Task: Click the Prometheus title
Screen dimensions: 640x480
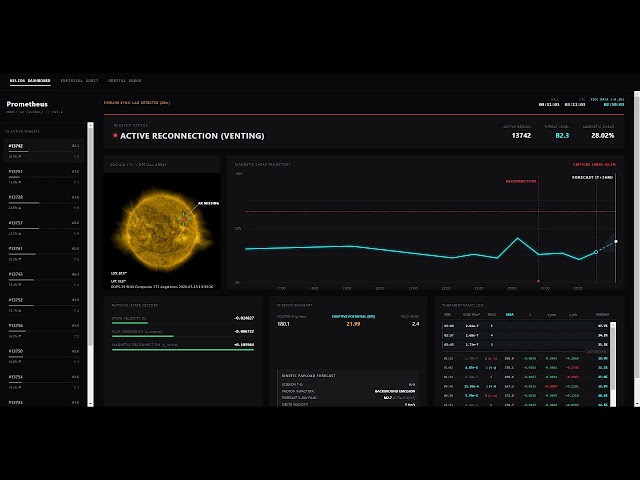Action: click(27, 104)
